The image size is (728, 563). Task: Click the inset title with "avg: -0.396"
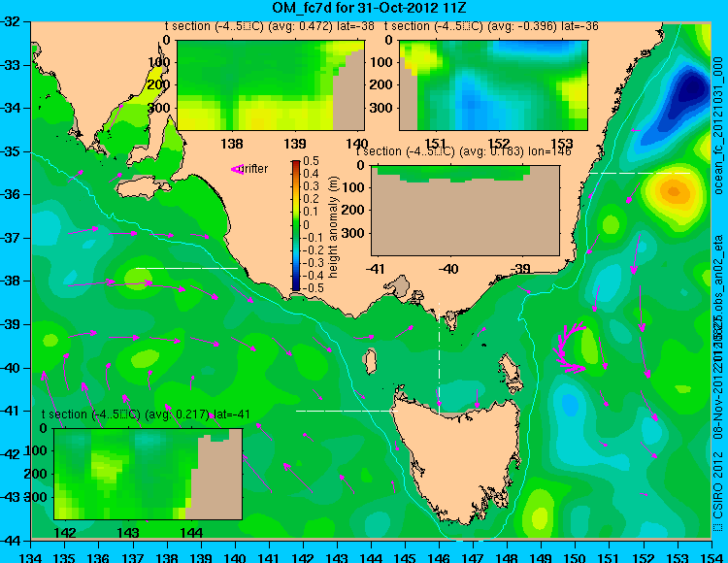491,26
